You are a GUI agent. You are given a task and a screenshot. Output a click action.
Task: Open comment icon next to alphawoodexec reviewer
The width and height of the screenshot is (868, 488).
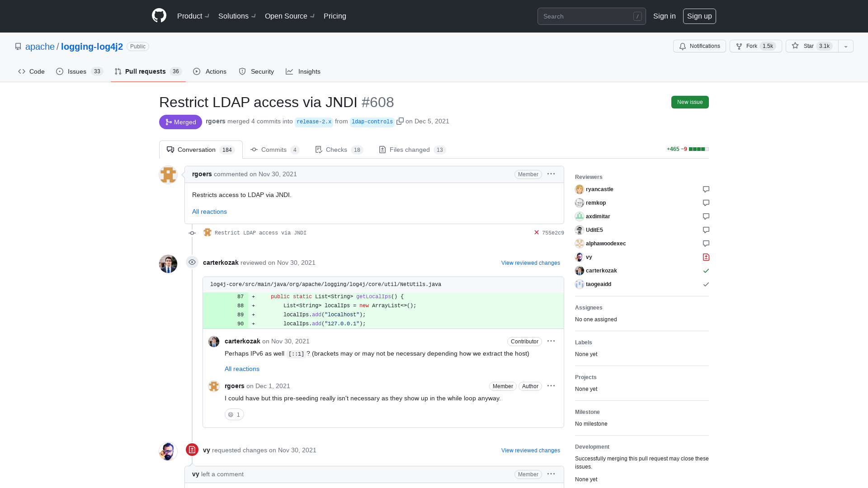pos(706,244)
